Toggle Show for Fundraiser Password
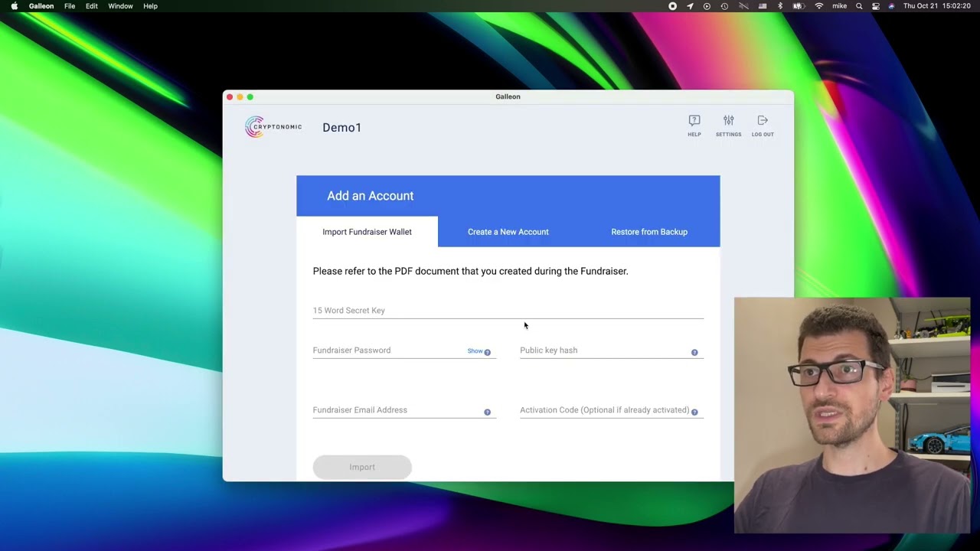 coord(475,351)
